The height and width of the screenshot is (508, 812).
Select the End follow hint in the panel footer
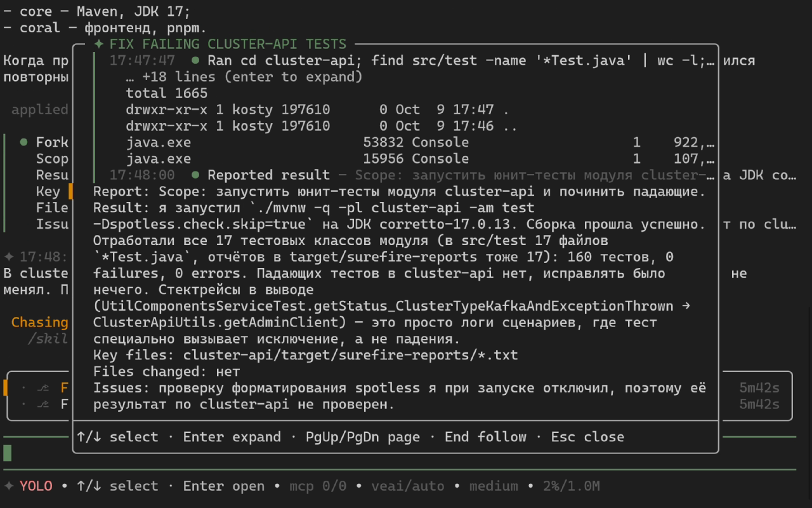click(485, 437)
